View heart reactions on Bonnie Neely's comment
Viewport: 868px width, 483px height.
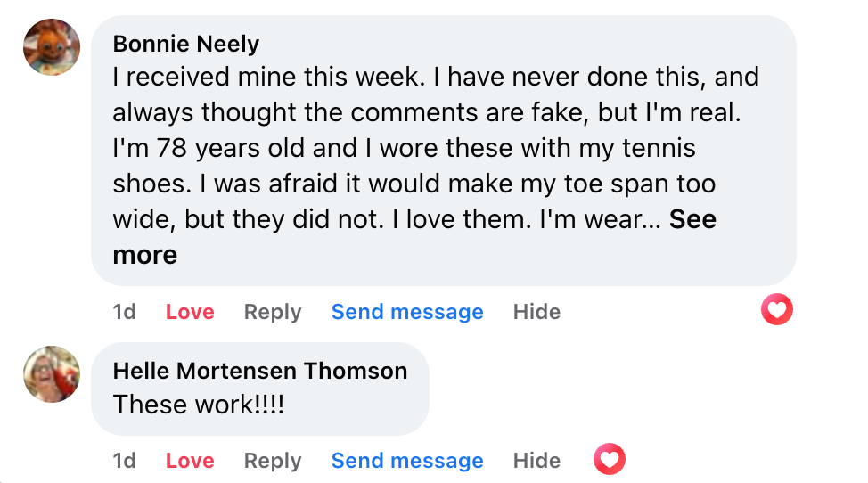click(x=777, y=310)
